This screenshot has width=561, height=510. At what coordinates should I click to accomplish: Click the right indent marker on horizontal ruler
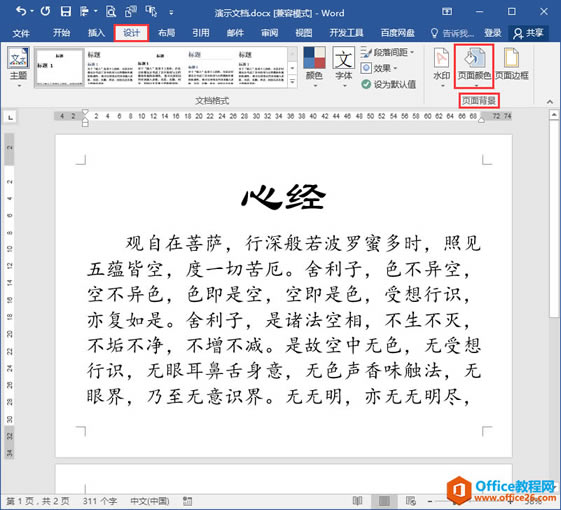[x=482, y=120]
